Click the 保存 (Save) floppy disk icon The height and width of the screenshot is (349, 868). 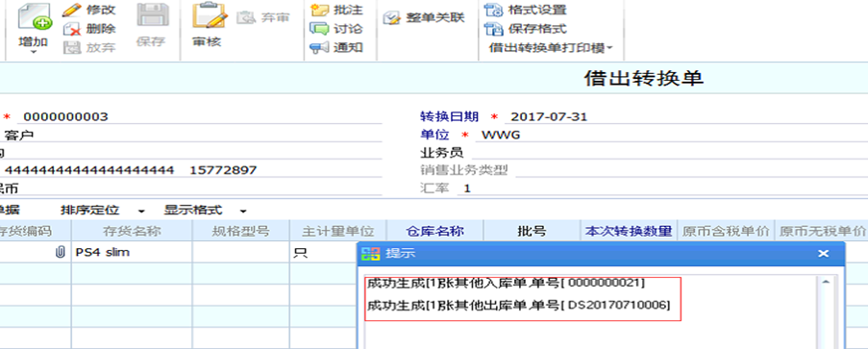click(152, 15)
